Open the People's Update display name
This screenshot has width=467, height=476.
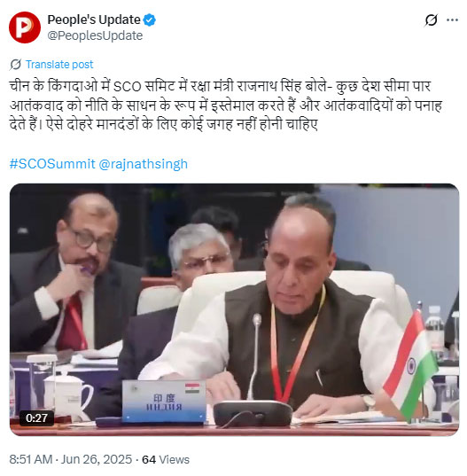(94, 20)
